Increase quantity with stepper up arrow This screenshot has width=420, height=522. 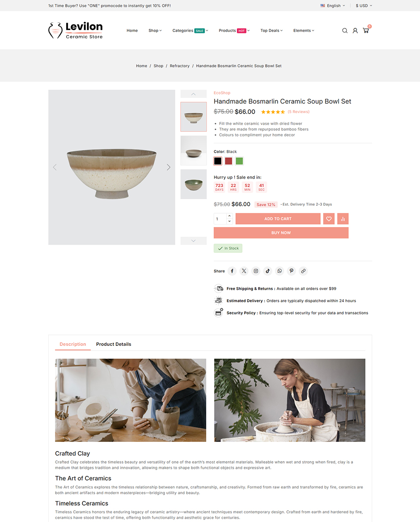tap(230, 216)
